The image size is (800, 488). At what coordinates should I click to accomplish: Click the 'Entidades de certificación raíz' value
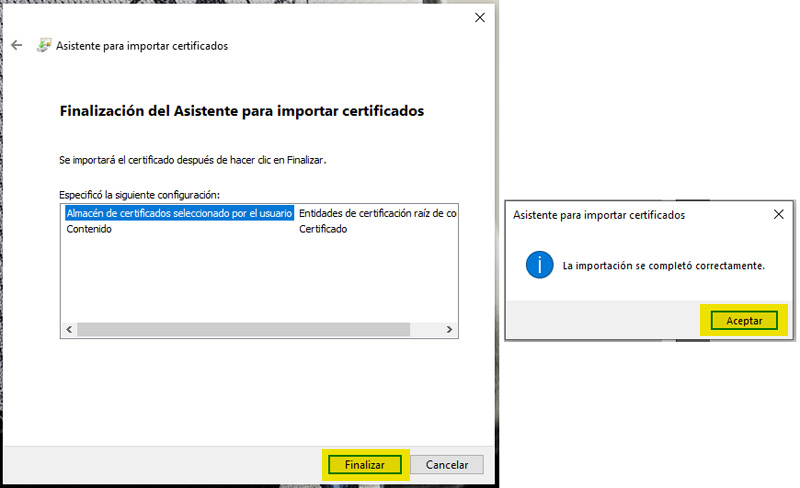(x=377, y=213)
